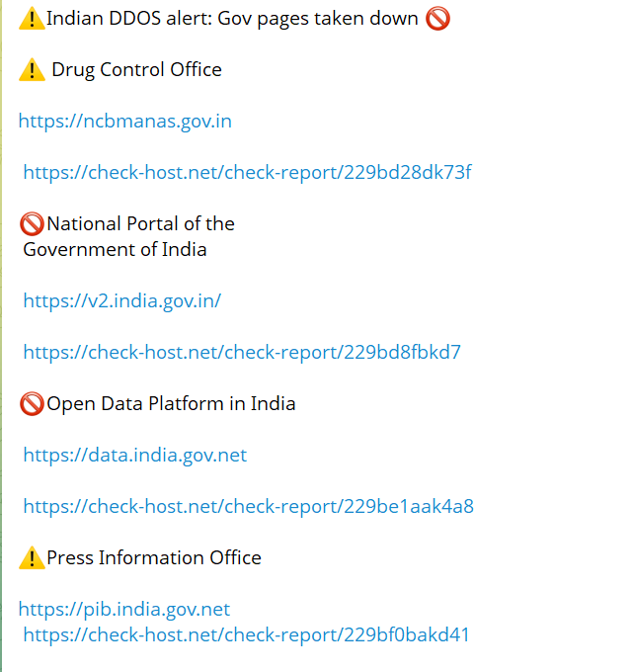Click the 'Government of India' text line
Viewport: 633px width, 672px height.
(115, 250)
